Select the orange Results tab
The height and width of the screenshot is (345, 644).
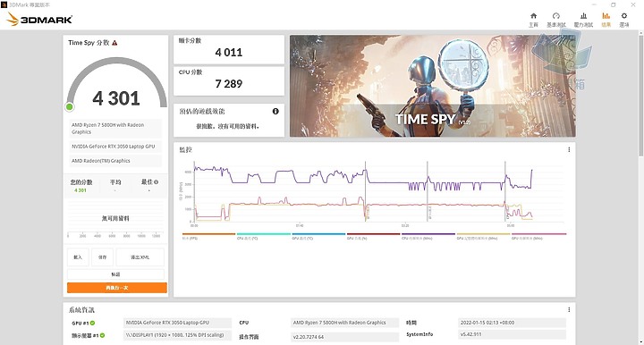coord(606,20)
